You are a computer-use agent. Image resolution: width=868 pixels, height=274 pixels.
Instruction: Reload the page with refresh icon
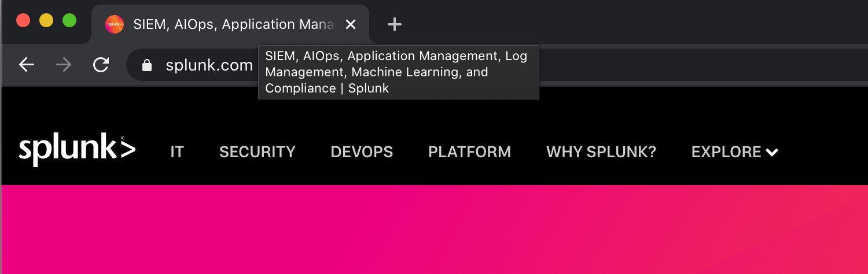(x=101, y=65)
